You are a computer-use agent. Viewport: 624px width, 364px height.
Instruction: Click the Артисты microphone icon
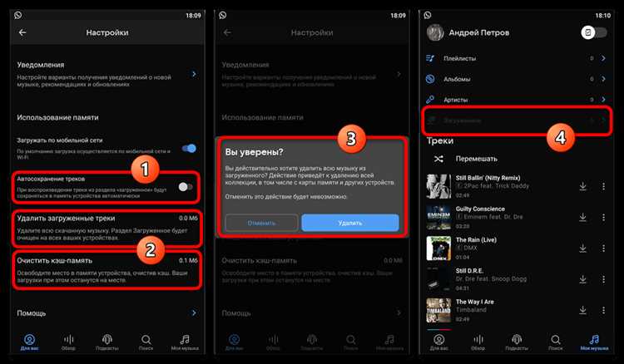[430, 100]
